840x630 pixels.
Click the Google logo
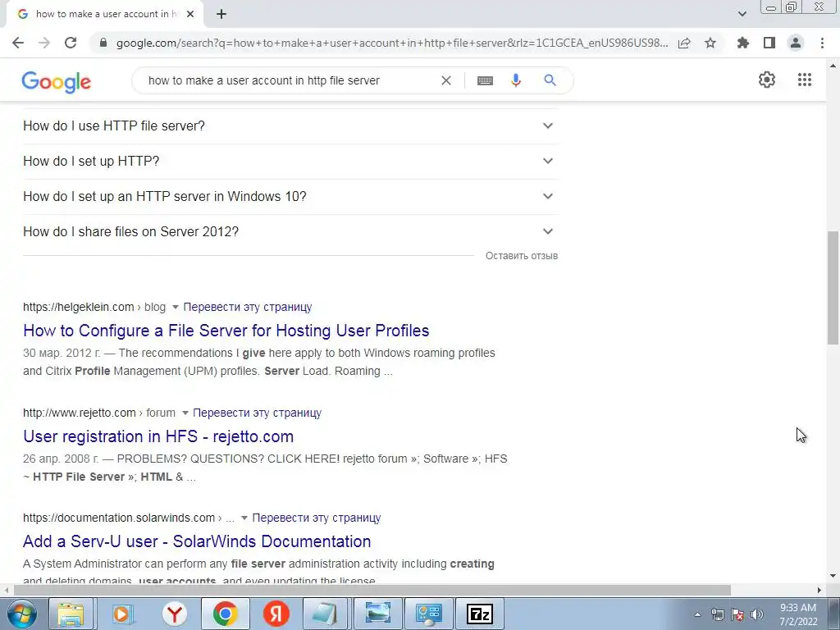(x=57, y=82)
